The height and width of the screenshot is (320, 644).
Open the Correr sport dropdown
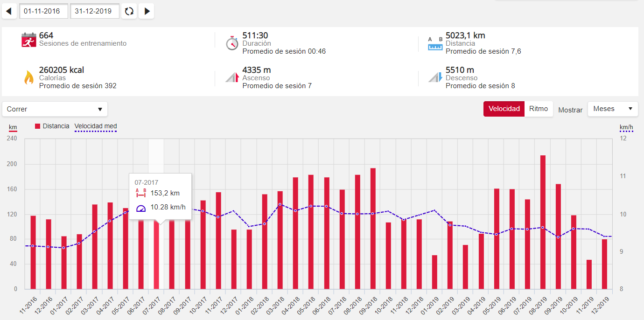click(x=55, y=109)
